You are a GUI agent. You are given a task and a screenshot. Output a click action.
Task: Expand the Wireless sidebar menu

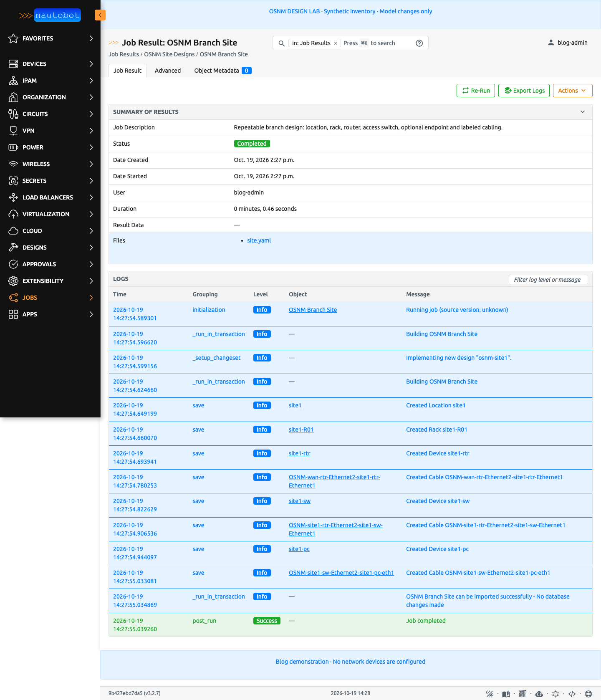point(50,164)
